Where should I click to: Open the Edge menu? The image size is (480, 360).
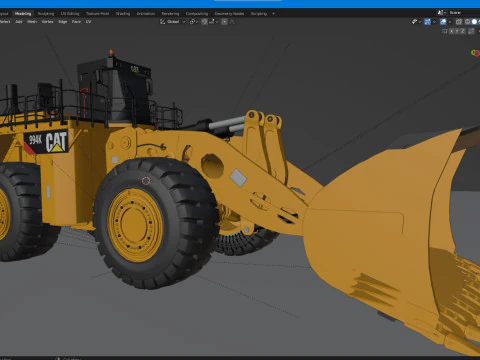(63, 22)
